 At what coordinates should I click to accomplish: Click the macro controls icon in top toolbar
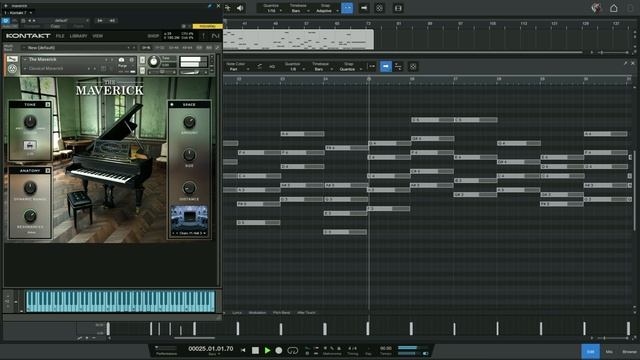point(379,8)
